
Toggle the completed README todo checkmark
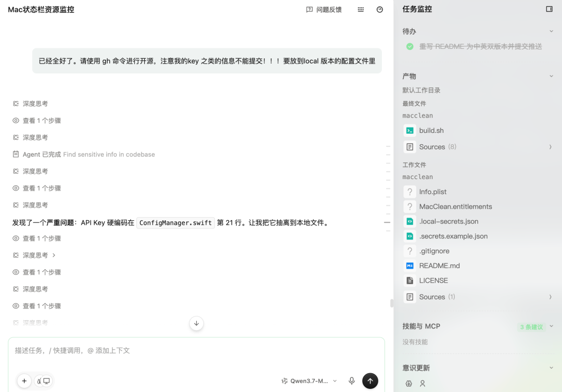click(x=410, y=46)
